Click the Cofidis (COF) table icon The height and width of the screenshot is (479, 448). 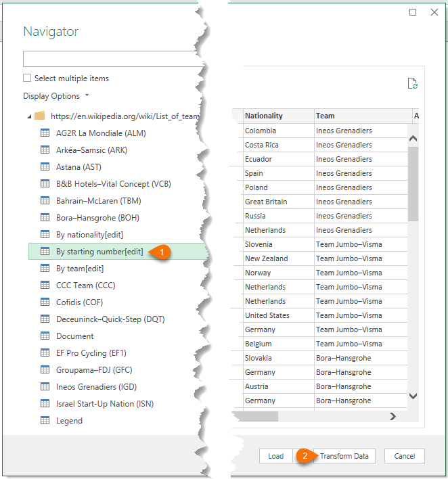point(45,302)
